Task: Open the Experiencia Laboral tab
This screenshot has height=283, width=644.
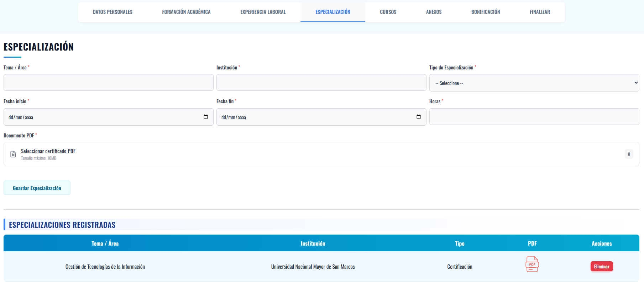Action: click(x=263, y=12)
